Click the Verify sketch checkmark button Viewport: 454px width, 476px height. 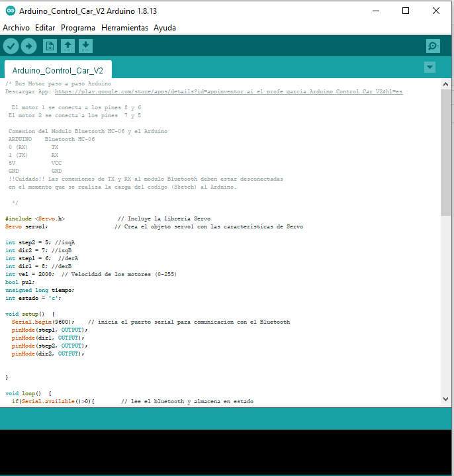pos(11,46)
